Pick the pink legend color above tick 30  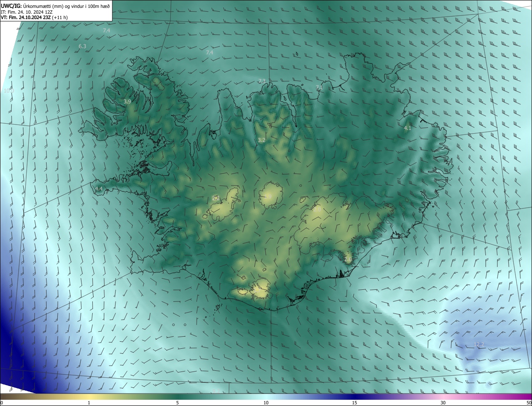(x=443, y=396)
